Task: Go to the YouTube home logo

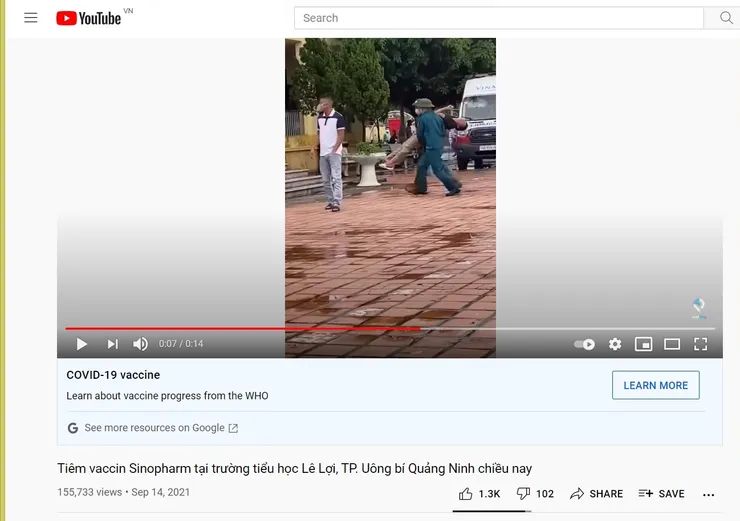Action: (89, 18)
